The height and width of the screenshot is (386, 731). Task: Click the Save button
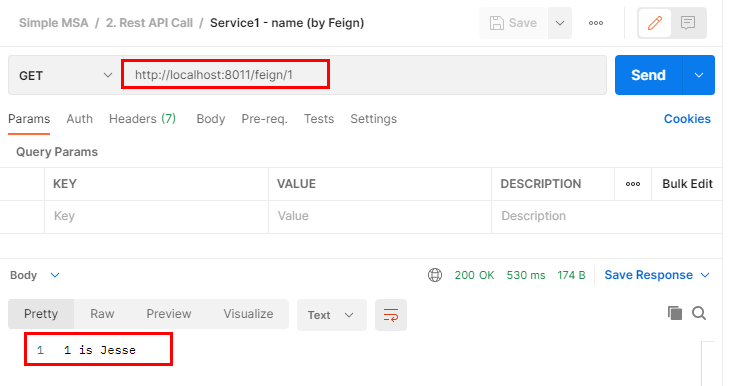[x=513, y=23]
